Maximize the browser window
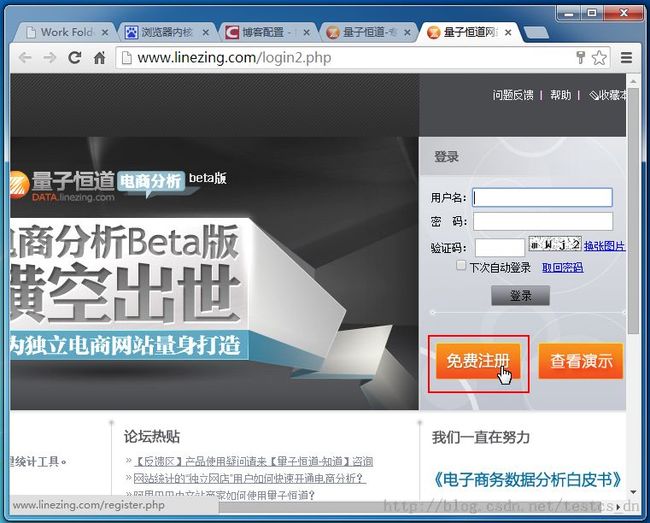The width and height of the screenshot is (650, 523). [592, 14]
